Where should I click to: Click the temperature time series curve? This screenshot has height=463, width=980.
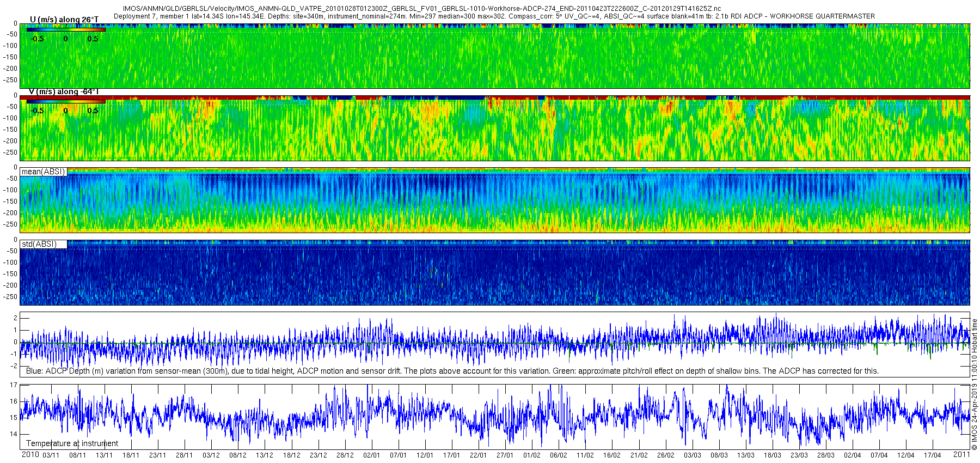(x=495, y=417)
